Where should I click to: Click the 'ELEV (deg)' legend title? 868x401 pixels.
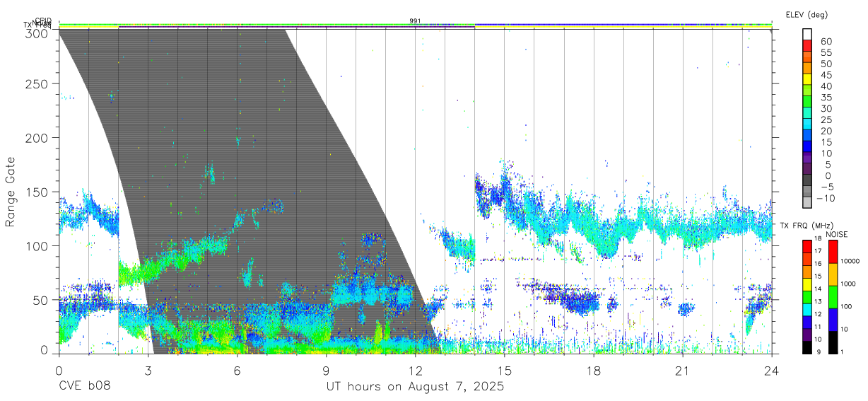coord(807,15)
